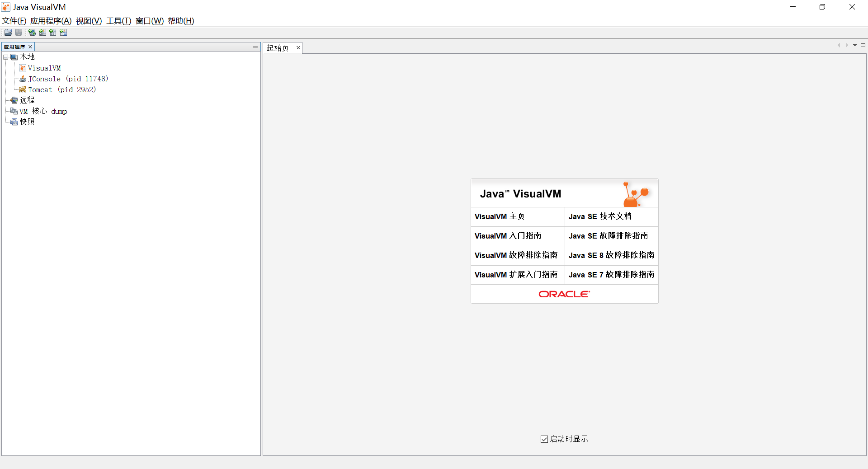Click the Add Remote Host toolbar icon

click(x=32, y=33)
